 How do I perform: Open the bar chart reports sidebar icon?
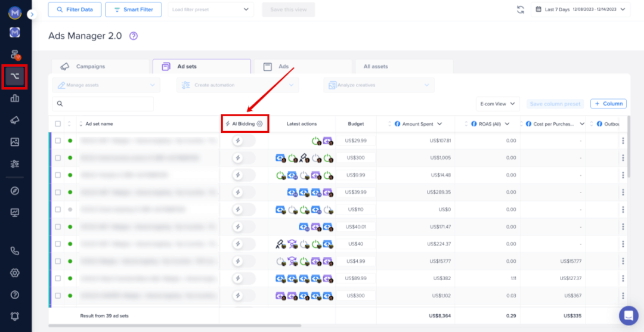15,98
